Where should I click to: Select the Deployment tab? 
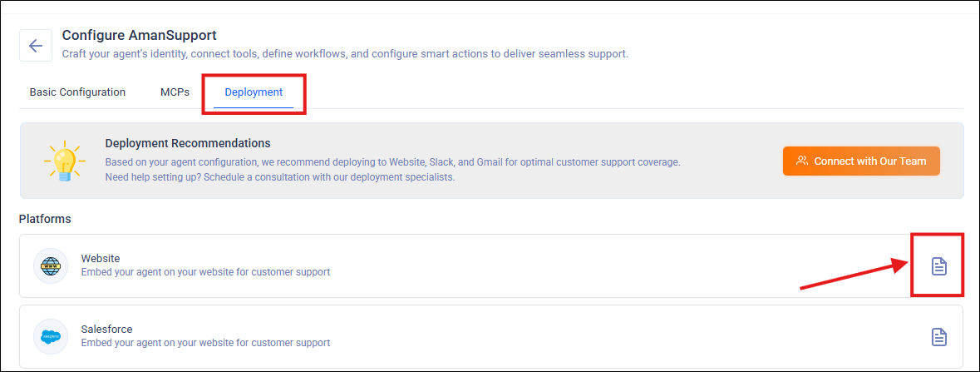(x=254, y=92)
